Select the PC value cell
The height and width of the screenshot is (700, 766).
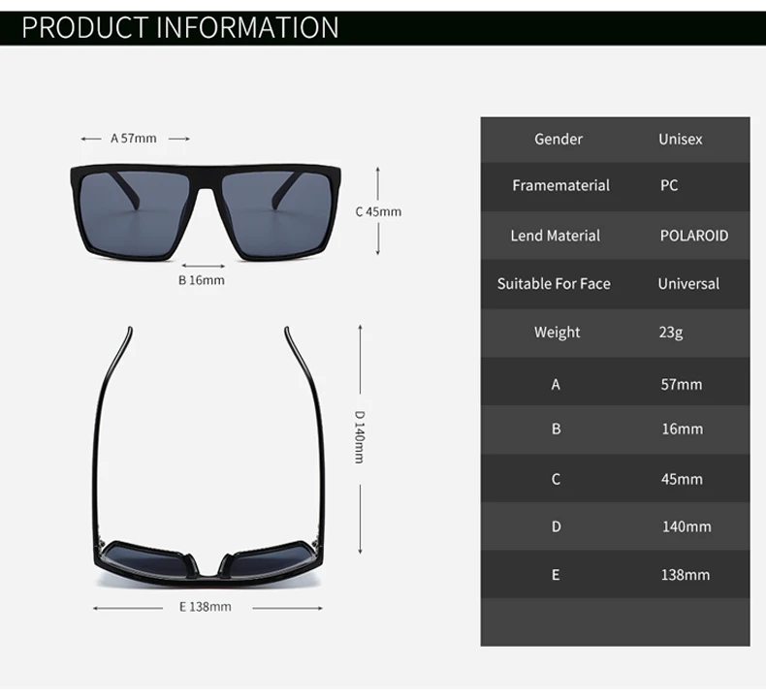click(x=669, y=185)
